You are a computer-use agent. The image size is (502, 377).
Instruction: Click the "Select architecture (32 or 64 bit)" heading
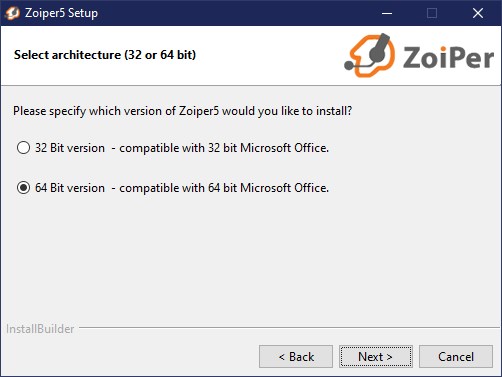pyautogui.click(x=105, y=55)
